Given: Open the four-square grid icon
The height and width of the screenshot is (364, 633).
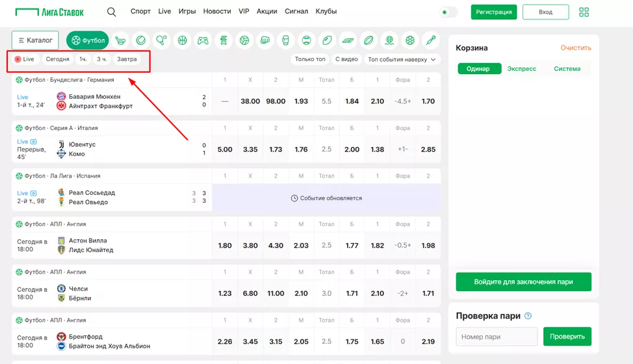Looking at the screenshot, I should [x=584, y=12].
